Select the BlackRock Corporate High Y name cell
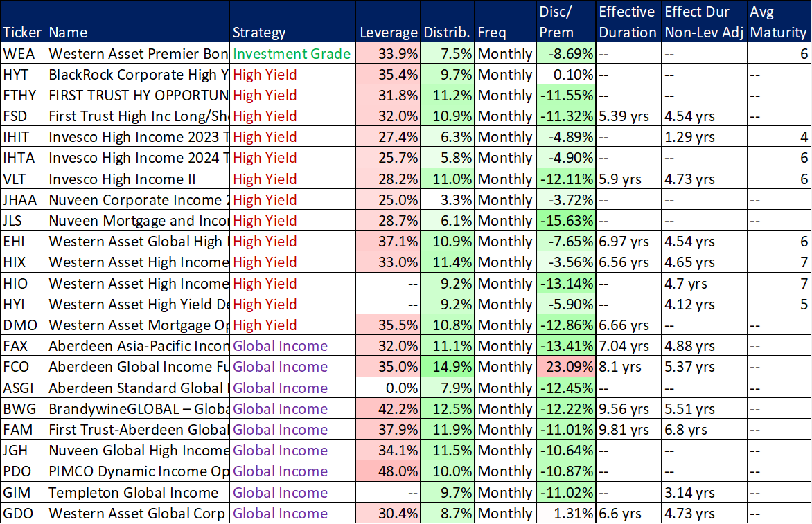Screen dimensions: 812x524 click(x=138, y=75)
